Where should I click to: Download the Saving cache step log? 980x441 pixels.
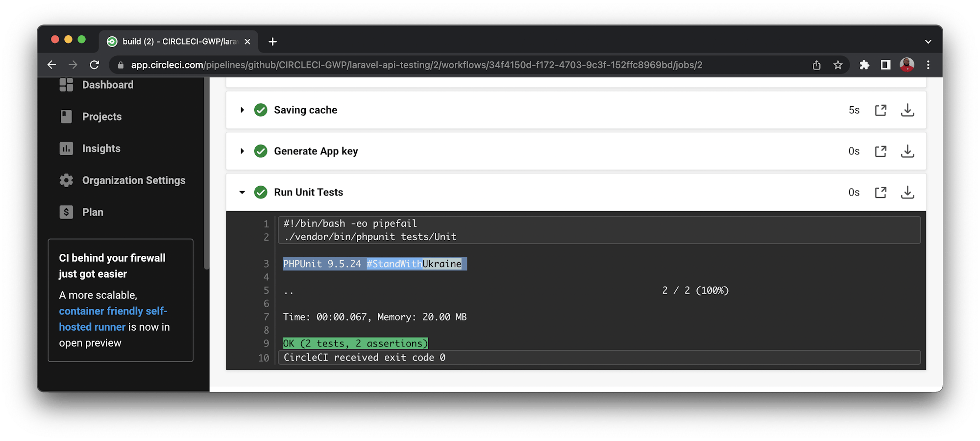coord(907,110)
